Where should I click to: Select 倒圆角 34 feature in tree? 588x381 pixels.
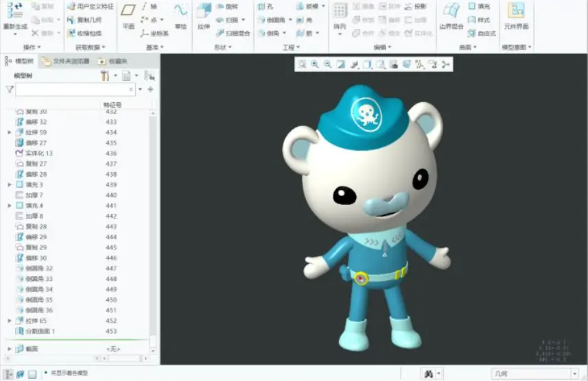coord(34,289)
